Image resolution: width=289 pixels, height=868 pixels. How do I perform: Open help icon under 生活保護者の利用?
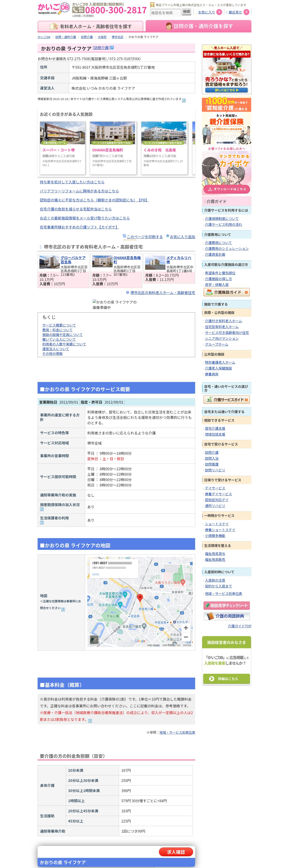pos(42,522)
